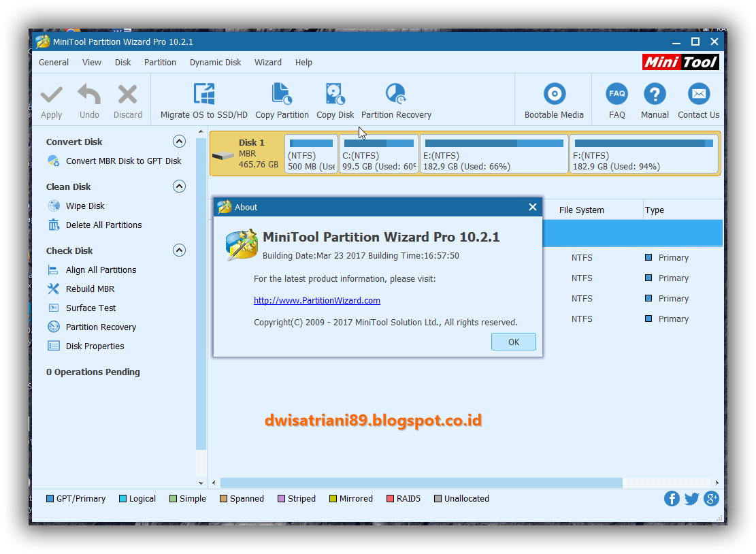Open the FAQ toolbar icon

[617, 93]
